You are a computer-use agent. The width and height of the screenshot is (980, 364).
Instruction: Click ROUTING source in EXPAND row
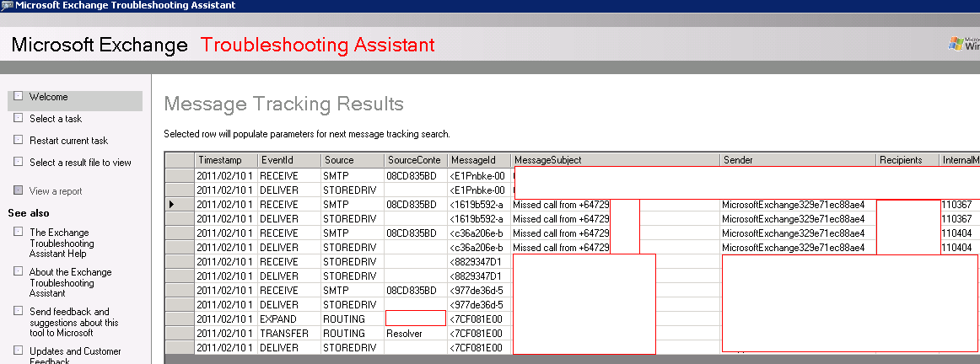coord(353,319)
